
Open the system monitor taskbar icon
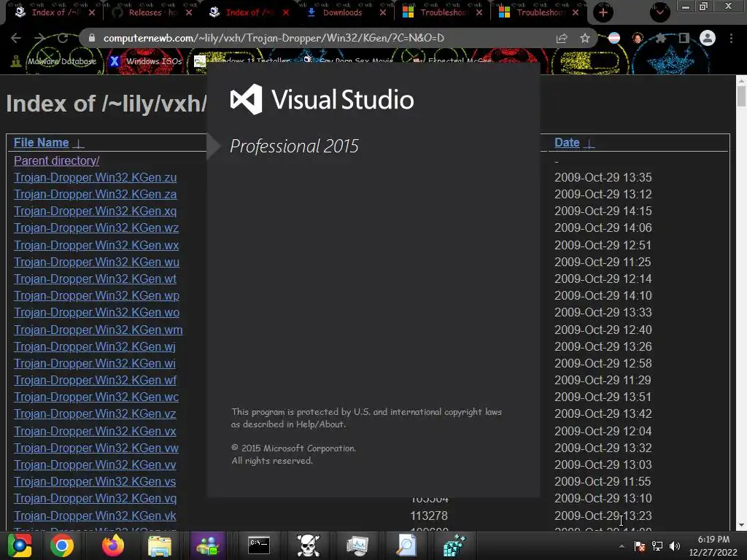357,545
